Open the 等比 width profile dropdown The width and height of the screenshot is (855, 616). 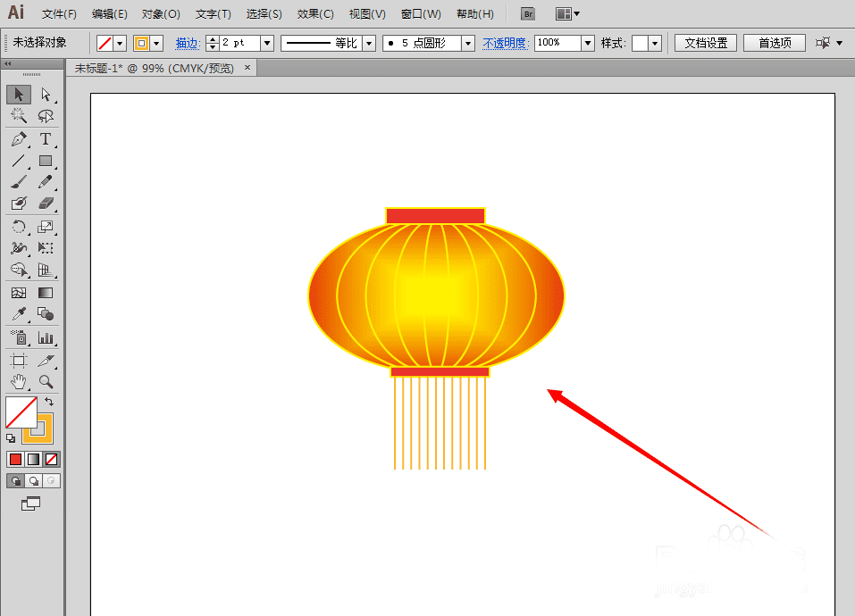pyautogui.click(x=369, y=43)
